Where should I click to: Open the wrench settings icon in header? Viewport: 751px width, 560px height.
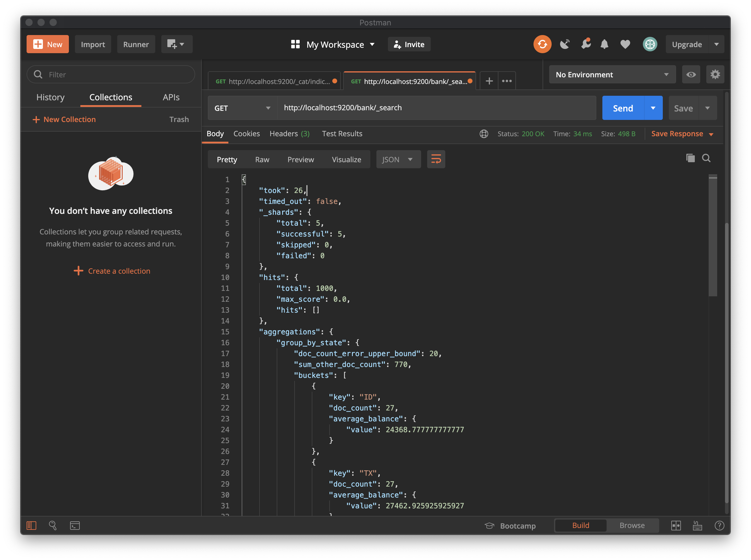(x=585, y=44)
